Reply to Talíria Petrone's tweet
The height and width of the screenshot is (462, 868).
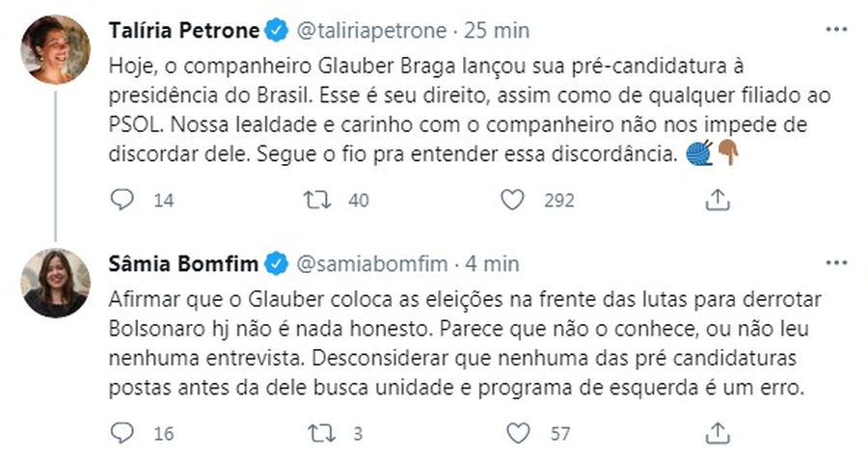(122, 201)
